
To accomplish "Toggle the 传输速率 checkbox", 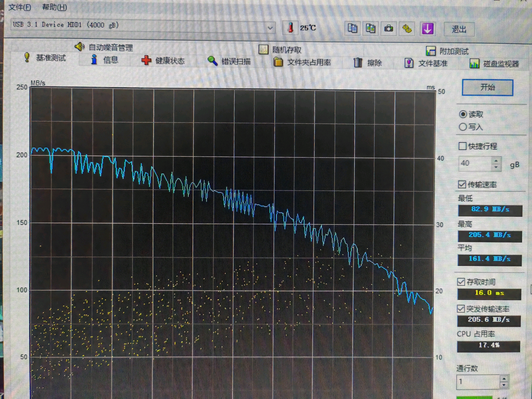I will click(462, 184).
